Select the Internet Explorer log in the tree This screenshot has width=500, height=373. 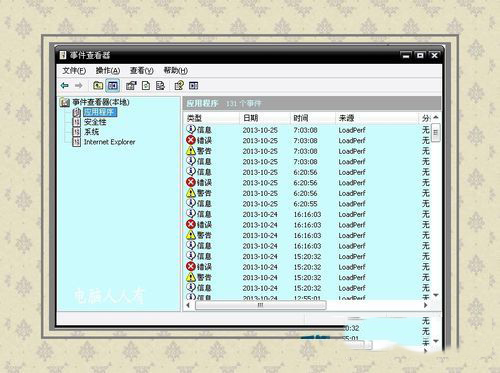click(x=109, y=142)
